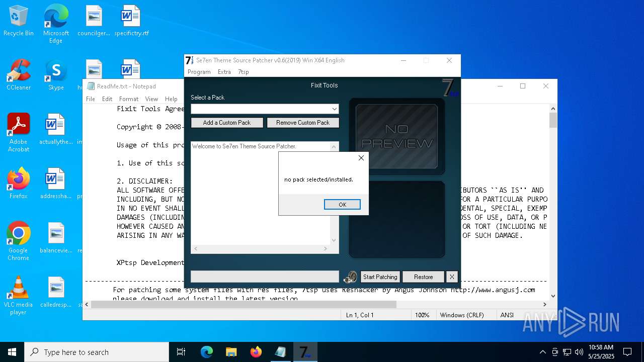
Task: Click the log box scroll down arrow
Action: [333, 241]
